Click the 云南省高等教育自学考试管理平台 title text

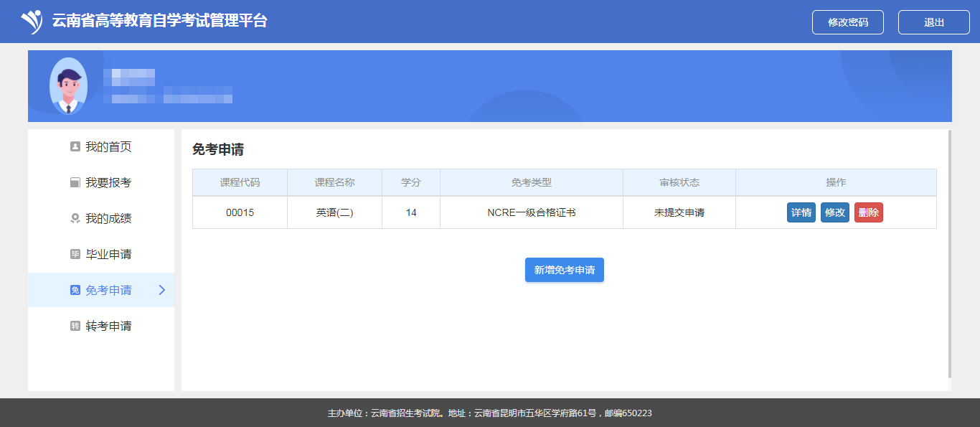(159, 21)
